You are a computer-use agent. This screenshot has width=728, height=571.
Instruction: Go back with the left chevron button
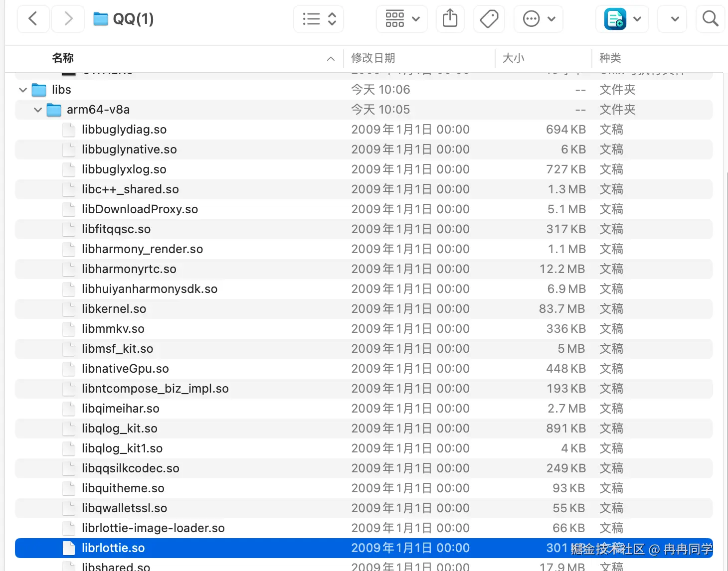[33, 19]
